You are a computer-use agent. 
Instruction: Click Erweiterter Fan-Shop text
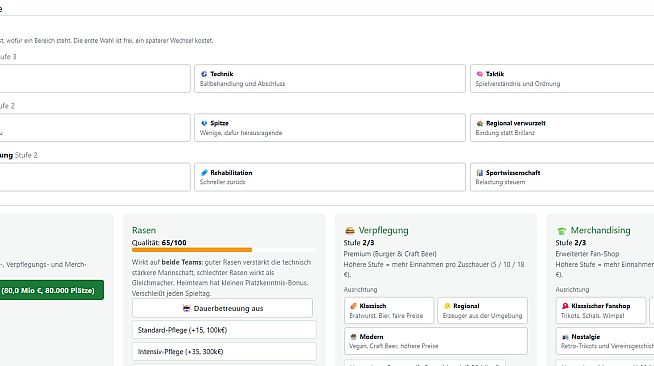(x=587, y=253)
